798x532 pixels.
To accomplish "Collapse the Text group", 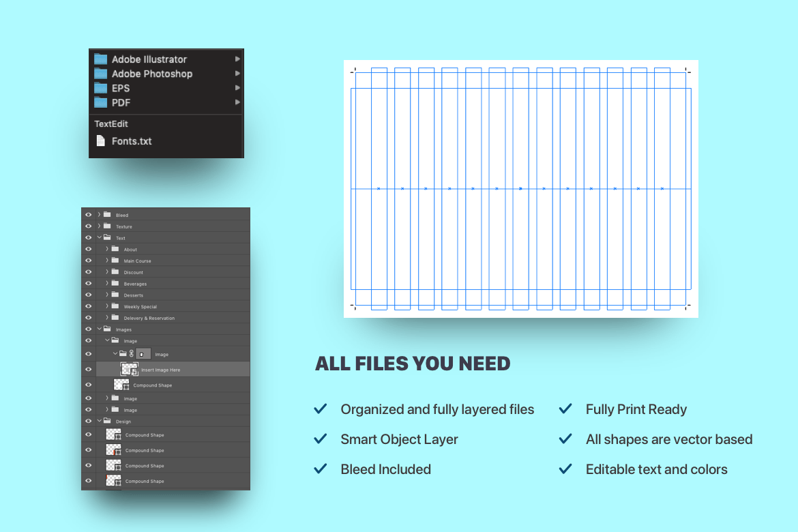I will click(x=100, y=237).
